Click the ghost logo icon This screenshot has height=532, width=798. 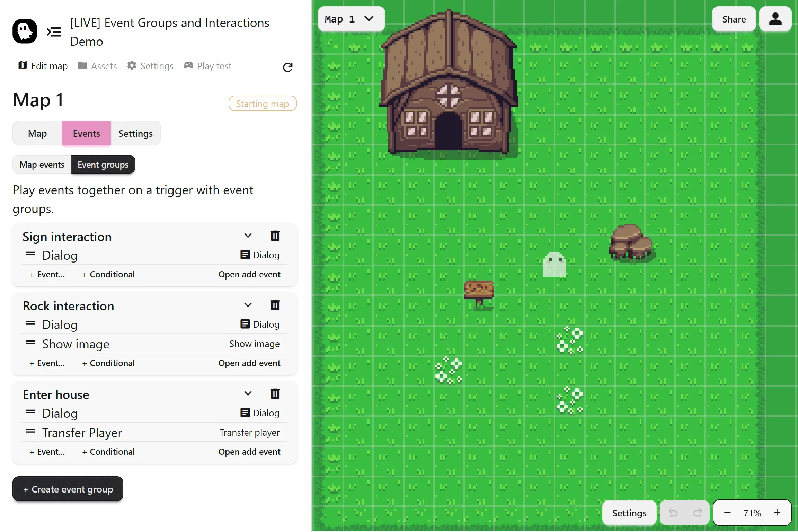[25, 32]
